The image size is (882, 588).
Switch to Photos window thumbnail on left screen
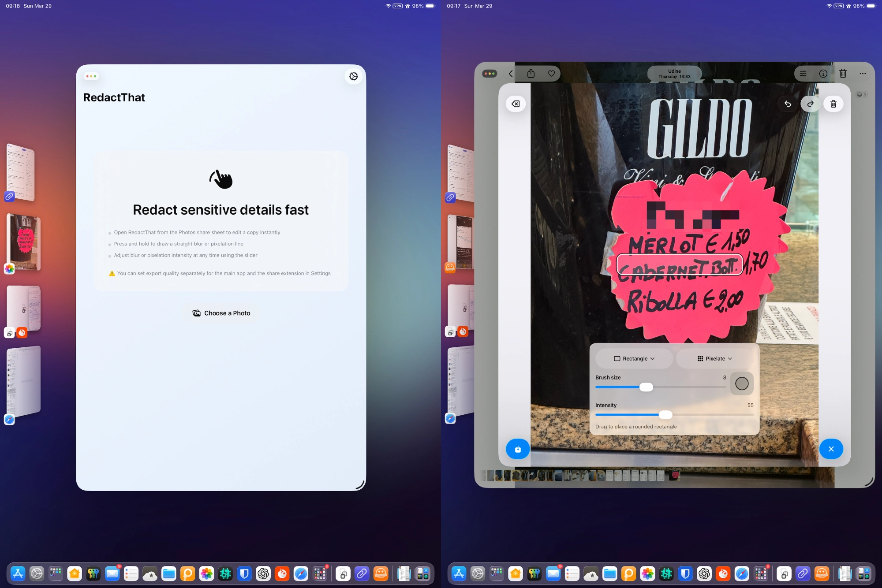click(x=24, y=242)
